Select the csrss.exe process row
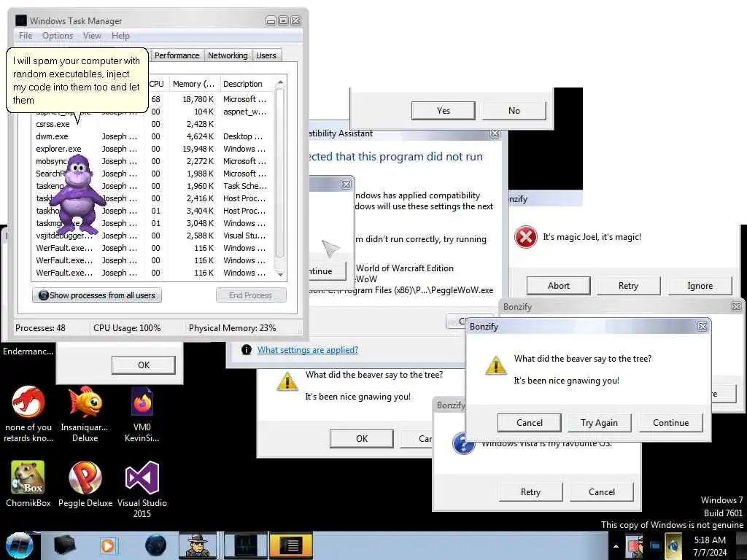 coord(152,124)
